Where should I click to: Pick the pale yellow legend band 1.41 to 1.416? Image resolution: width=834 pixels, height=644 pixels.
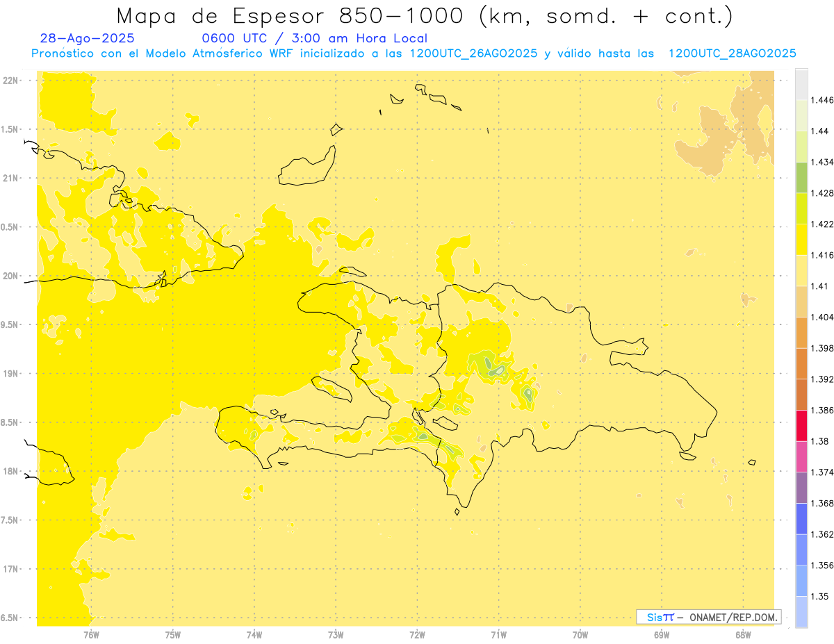(801, 270)
